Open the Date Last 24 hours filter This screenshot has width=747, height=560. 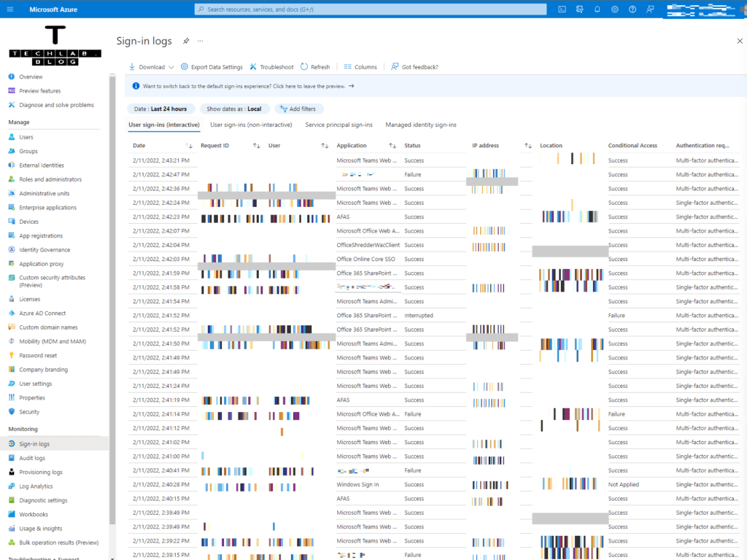click(x=158, y=109)
